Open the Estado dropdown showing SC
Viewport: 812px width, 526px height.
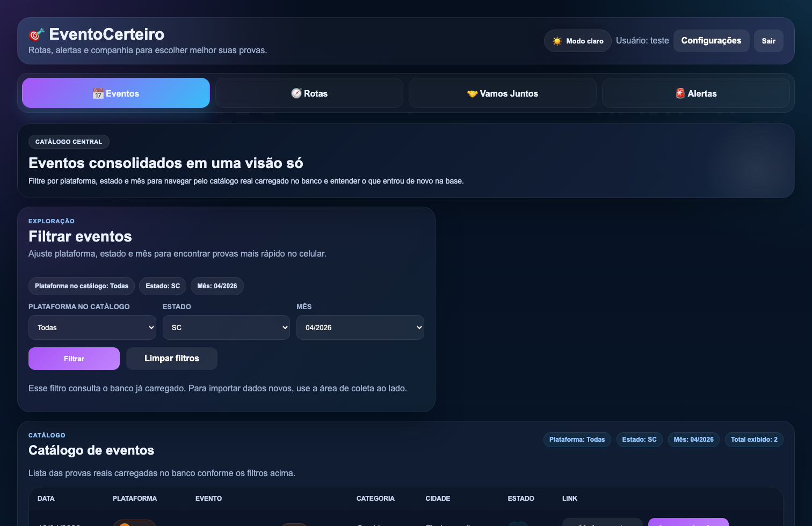tap(226, 327)
